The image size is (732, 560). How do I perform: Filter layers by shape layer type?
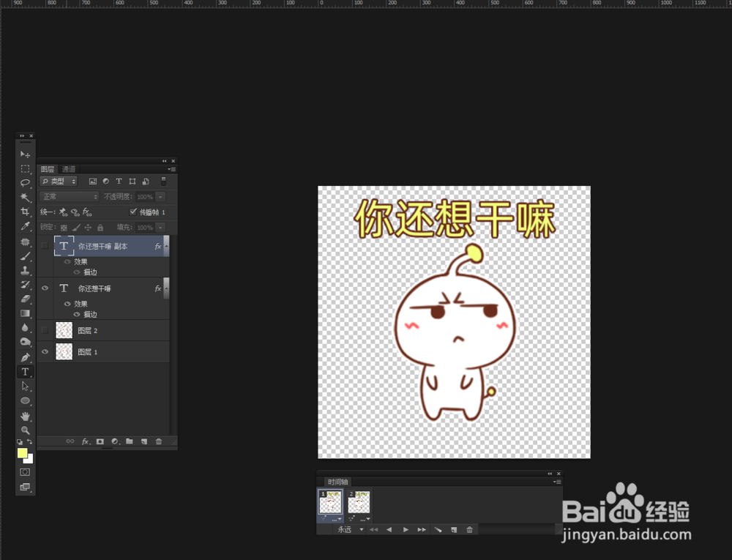tap(132, 182)
